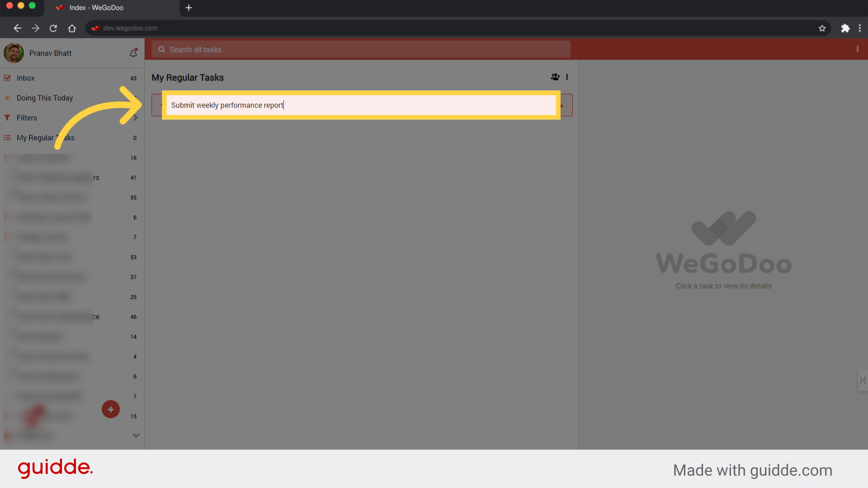Toggle inbox unread count visibility
Screen dimensions: 868x488
pos(134,78)
